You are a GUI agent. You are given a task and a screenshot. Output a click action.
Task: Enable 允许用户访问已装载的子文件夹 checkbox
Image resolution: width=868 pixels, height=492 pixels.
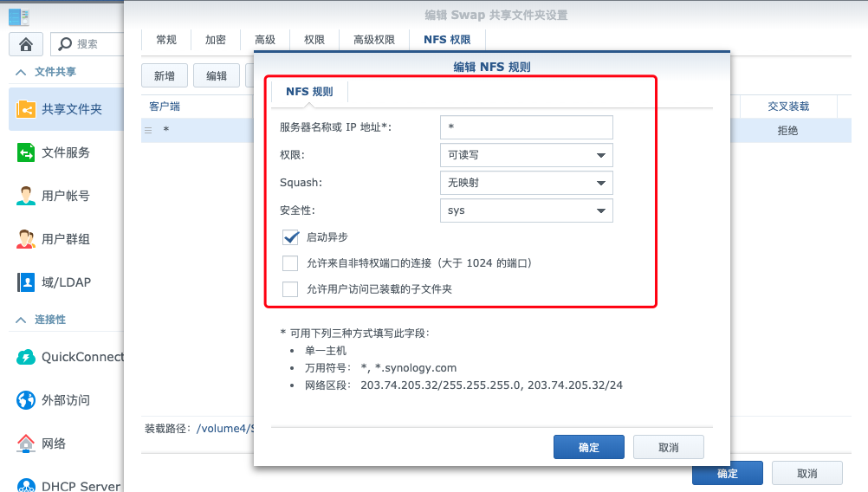[x=290, y=289]
